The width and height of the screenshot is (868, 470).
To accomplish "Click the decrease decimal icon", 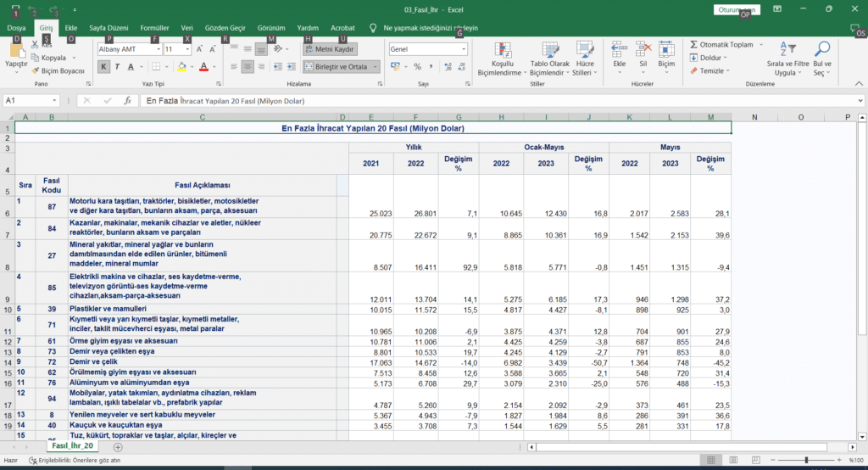I will tap(462, 67).
